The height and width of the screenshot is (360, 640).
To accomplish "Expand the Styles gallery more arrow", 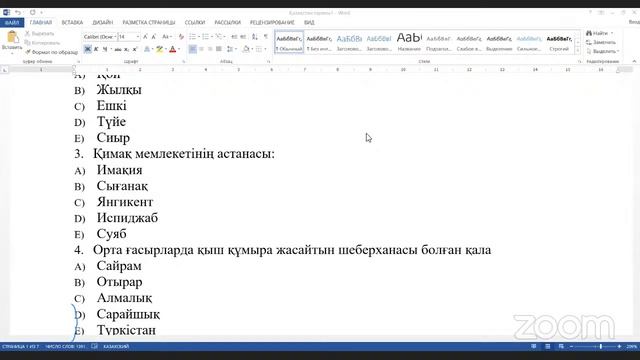I will pos(578,51).
